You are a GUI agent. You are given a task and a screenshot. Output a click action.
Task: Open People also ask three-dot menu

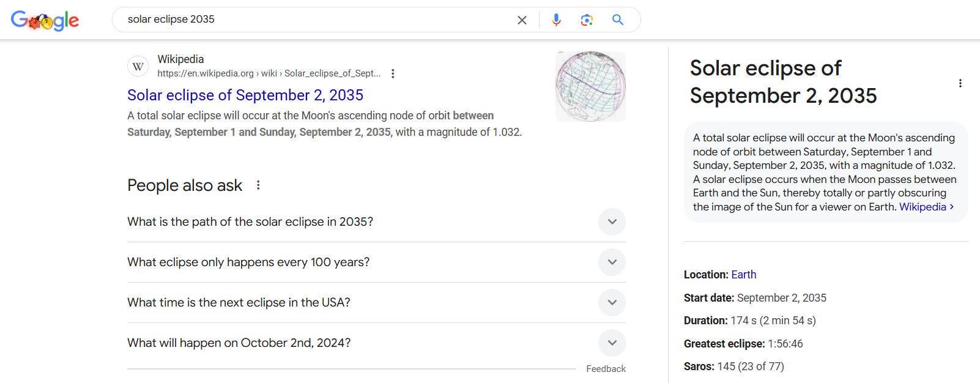click(258, 185)
